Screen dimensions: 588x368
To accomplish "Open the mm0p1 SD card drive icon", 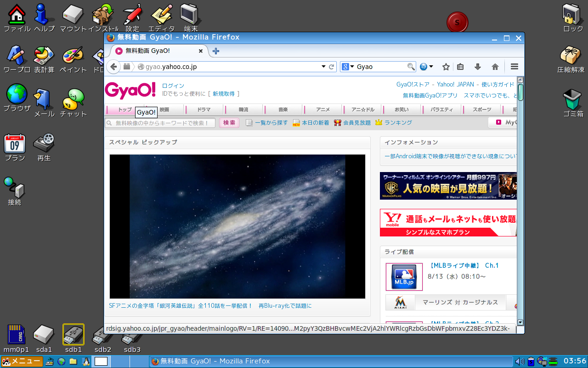I will (x=17, y=339).
